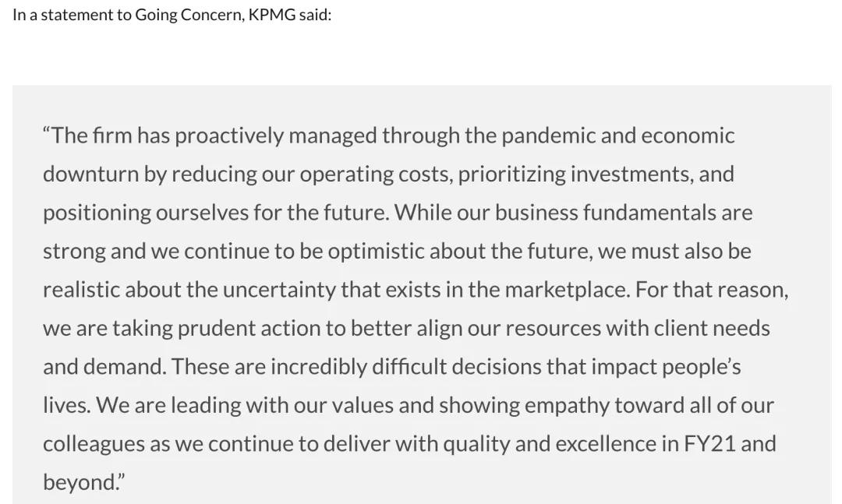This screenshot has width=842, height=504.
Task: Click the words "For that reason,"
Action: point(712,291)
